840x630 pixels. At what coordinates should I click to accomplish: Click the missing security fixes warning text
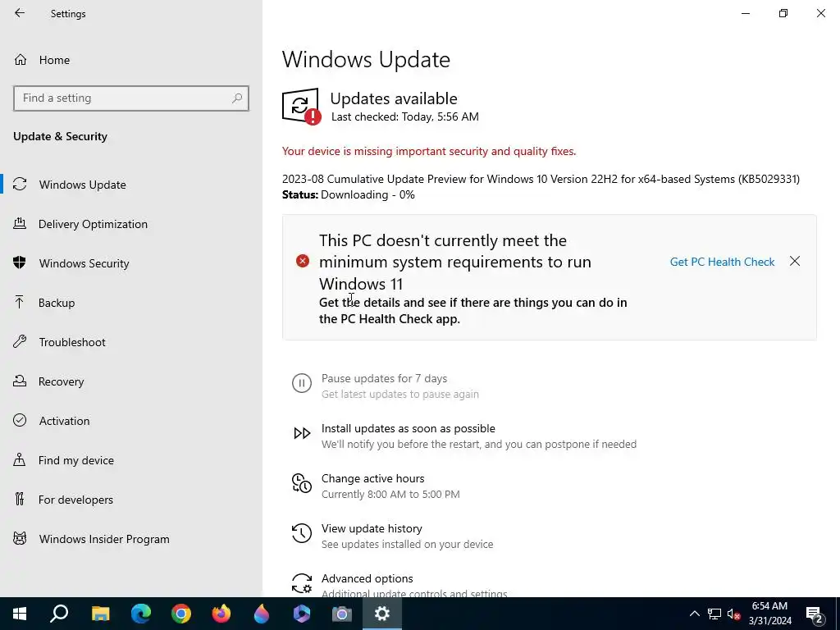point(429,152)
